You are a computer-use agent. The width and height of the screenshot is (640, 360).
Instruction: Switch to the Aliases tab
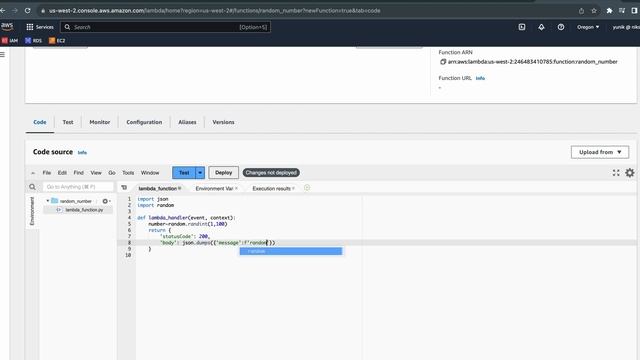point(187,122)
